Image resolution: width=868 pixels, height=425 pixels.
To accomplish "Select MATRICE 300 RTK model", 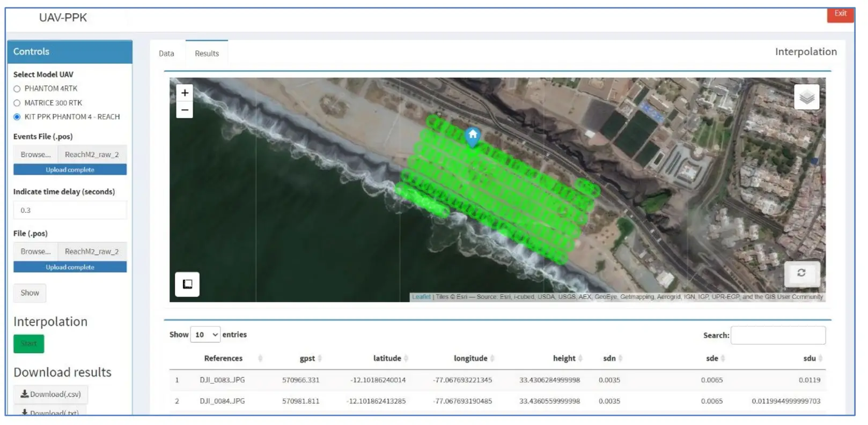I will point(17,103).
